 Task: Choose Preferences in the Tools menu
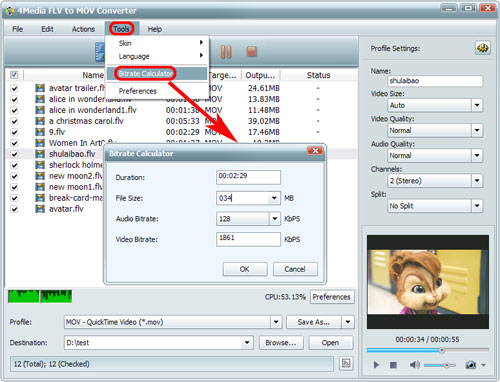pos(157,91)
